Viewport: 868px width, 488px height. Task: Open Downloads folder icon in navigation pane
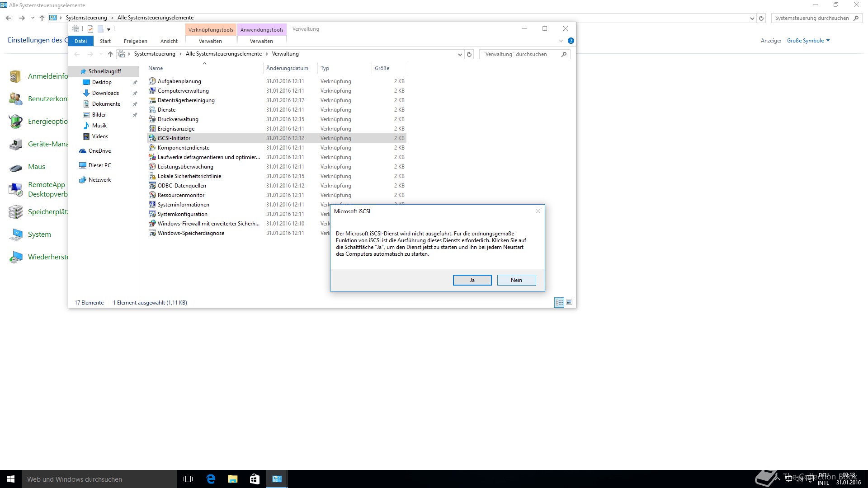(86, 93)
